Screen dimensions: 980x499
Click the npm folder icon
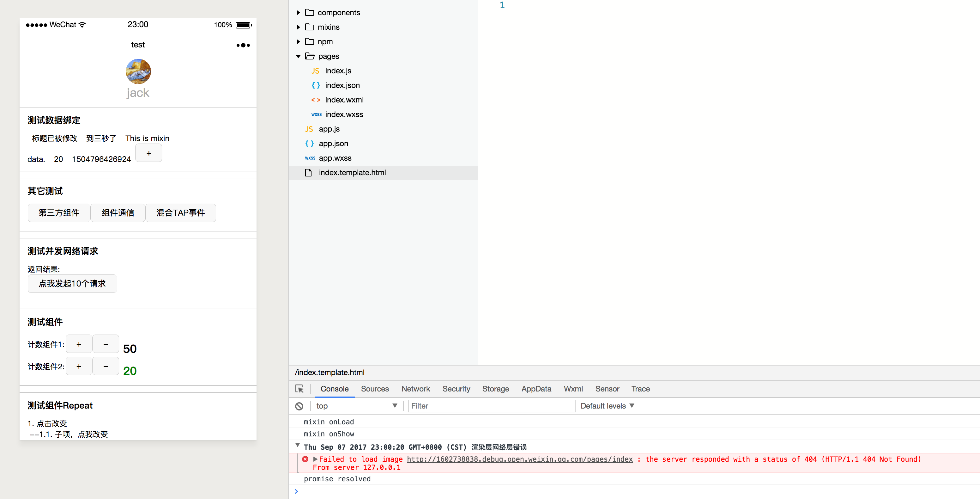(x=309, y=41)
